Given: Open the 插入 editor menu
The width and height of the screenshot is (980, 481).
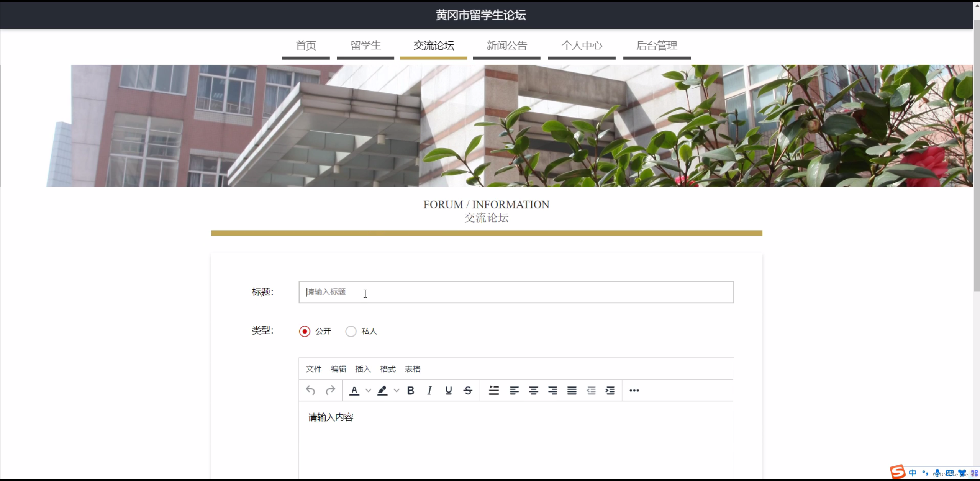Looking at the screenshot, I should pyautogui.click(x=363, y=369).
